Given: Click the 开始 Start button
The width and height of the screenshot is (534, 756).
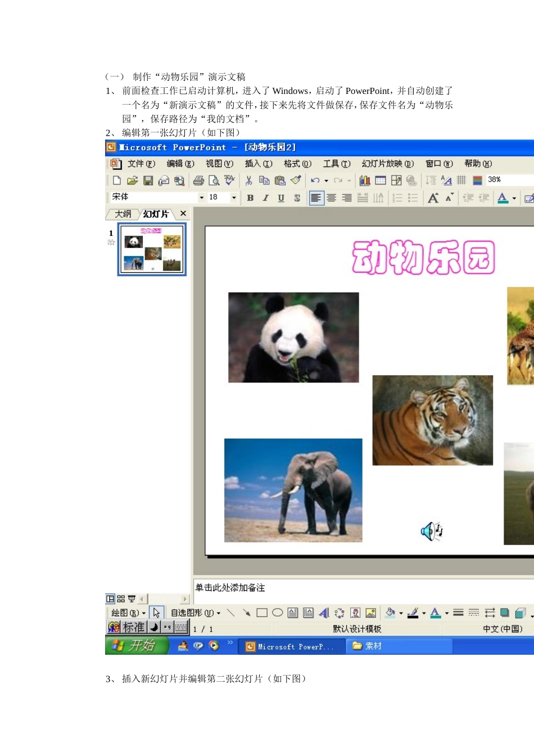Looking at the screenshot, I should [137, 646].
